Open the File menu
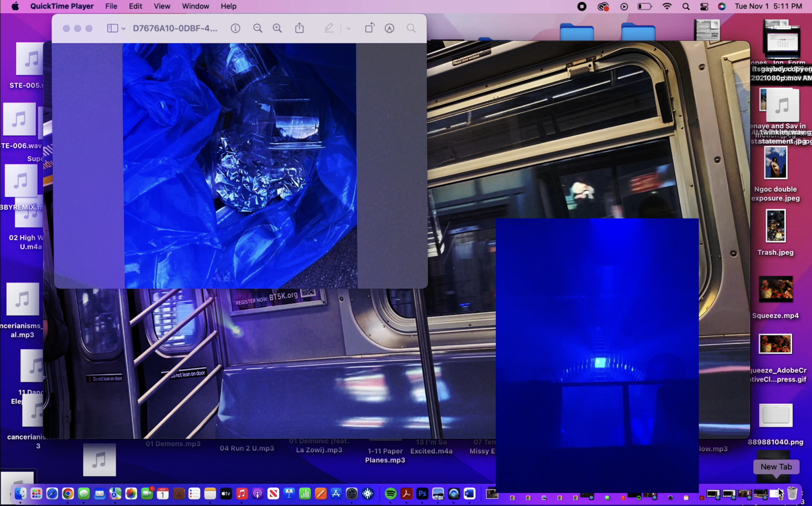The width and height of the screenshot is (812, 506). point(111,6)
